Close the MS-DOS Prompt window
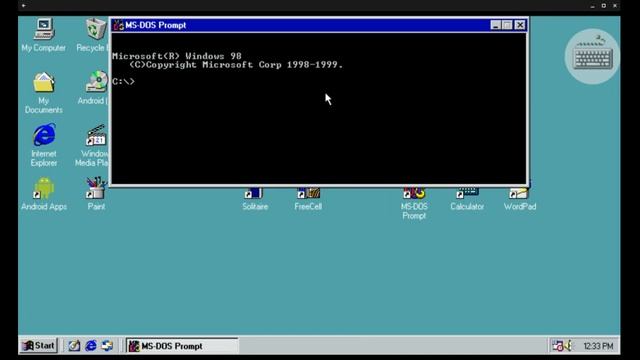640x360 pixels. click(x=520, y=25)
